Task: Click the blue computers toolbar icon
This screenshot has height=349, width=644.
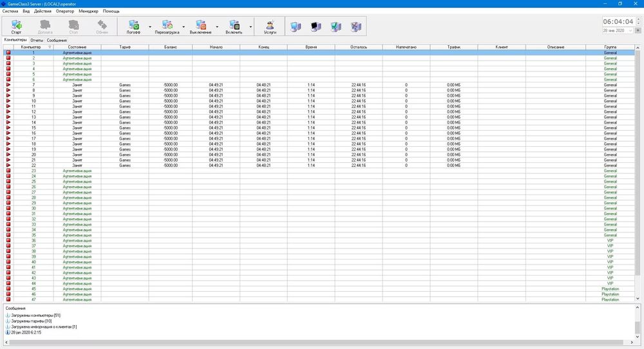Action: pyautogui.click(x=296, y=26)
